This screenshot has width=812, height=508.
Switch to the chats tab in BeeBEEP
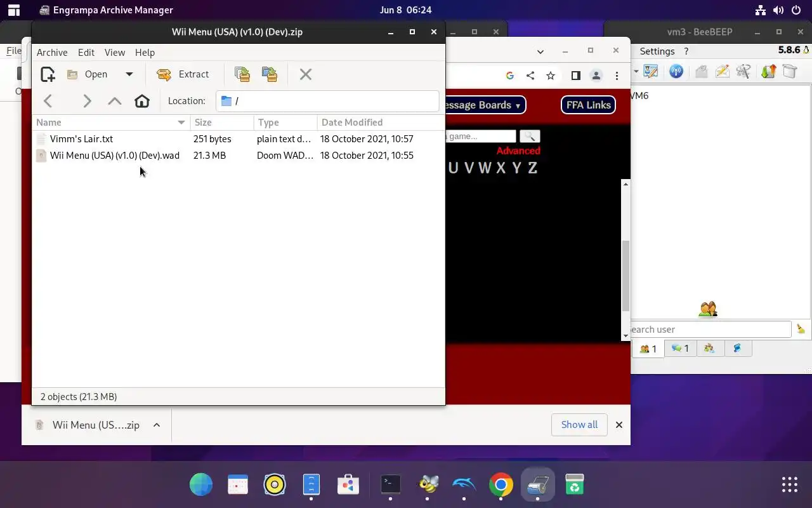tap(680, 349)
